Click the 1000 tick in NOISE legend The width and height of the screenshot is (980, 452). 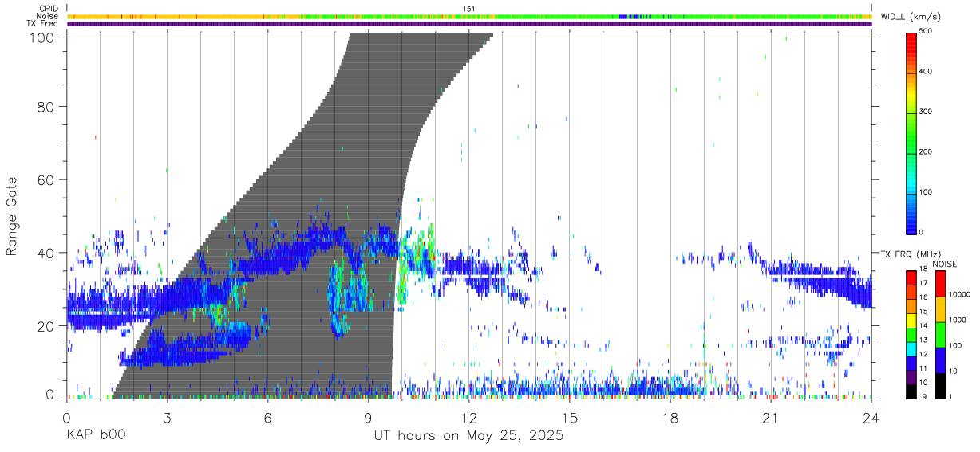click(958, 320)
